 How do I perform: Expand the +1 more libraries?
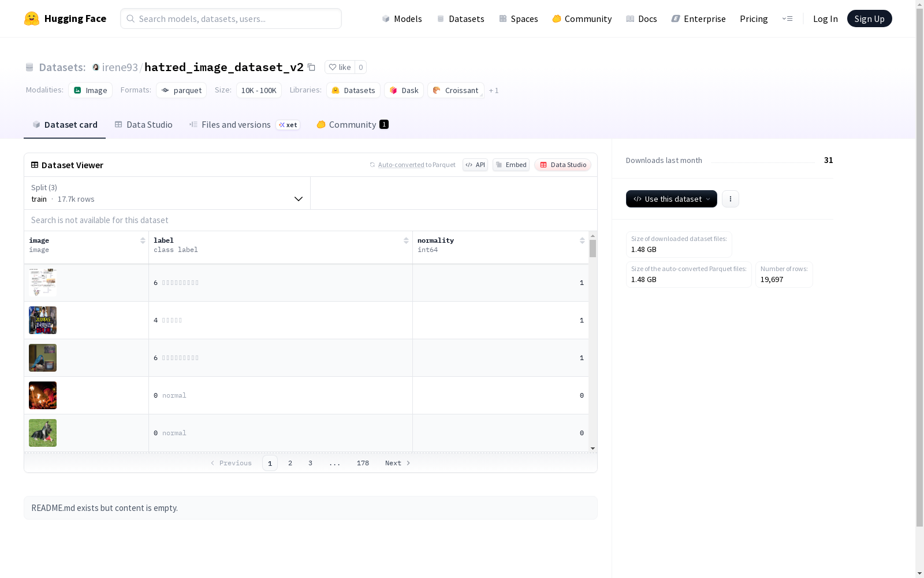494,90
